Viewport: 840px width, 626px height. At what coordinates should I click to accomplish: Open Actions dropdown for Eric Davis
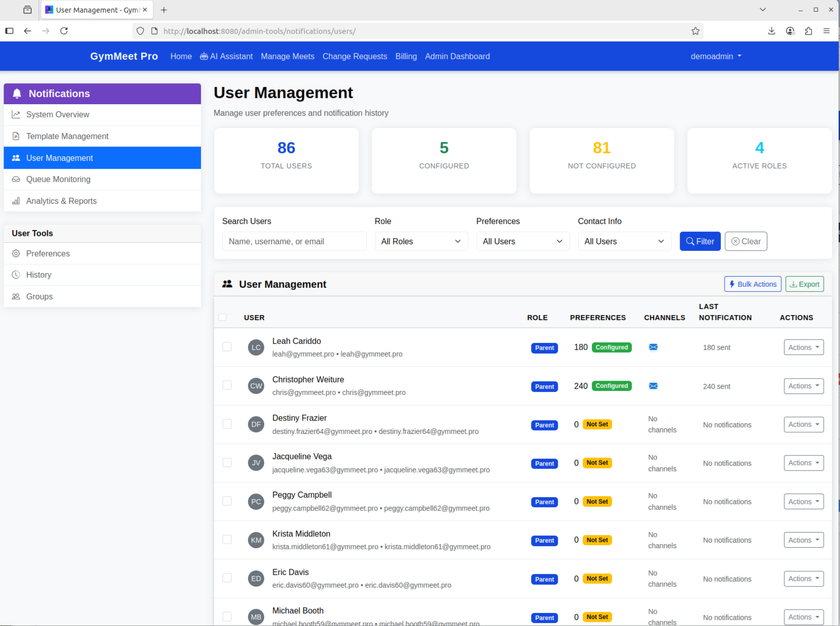point(804,579)
